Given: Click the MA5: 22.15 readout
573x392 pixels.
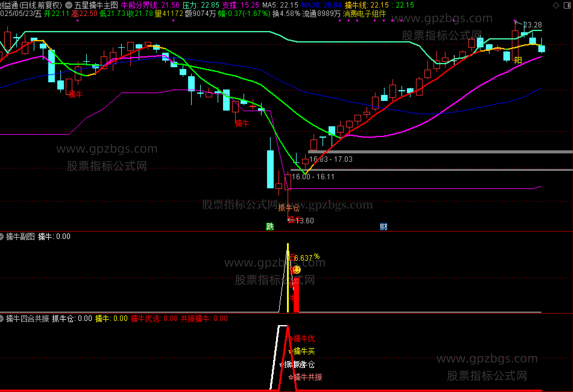Looking at the screenshot, I should (x=280, y=5).
